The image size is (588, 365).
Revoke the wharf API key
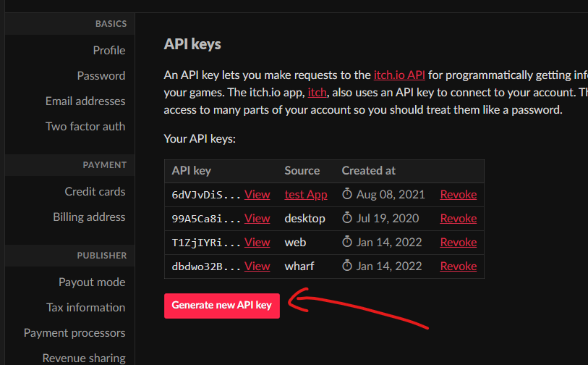click(x=459, y=266)
